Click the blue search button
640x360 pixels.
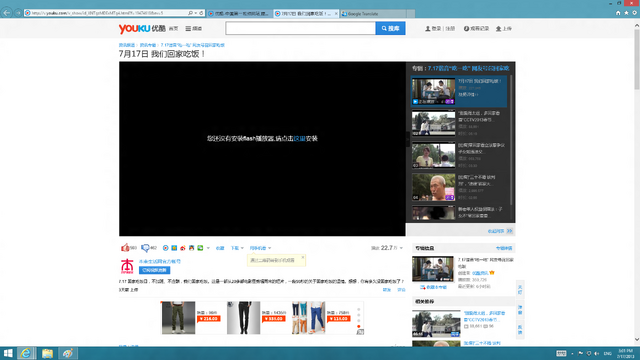pos(390,28)
